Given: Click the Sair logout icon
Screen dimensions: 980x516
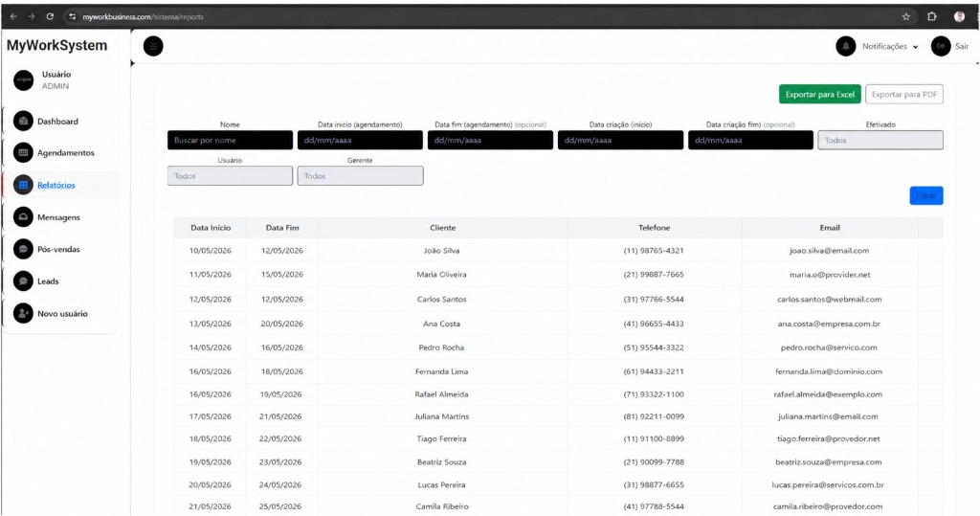Looking at the screenshot, I should [x=941, y=46].
